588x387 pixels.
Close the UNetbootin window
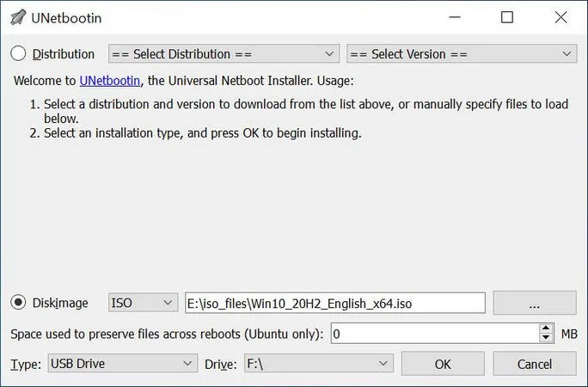pos(560,17)
